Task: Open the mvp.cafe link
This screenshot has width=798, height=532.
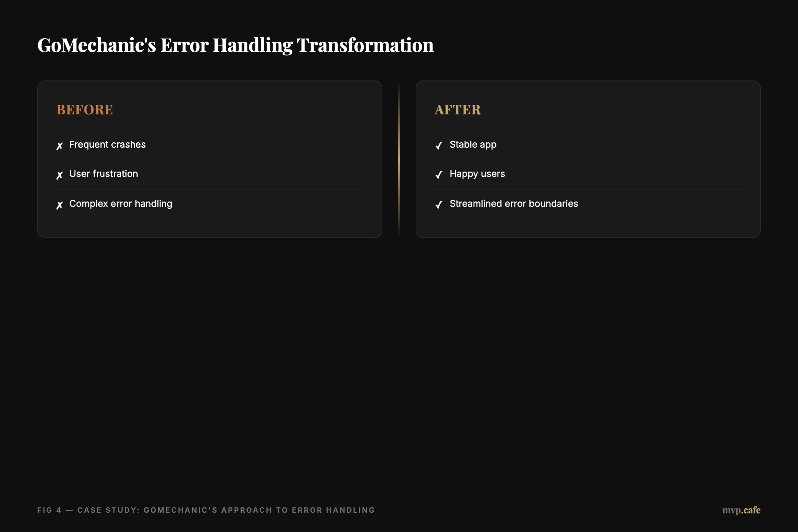Action: [741, 510]
